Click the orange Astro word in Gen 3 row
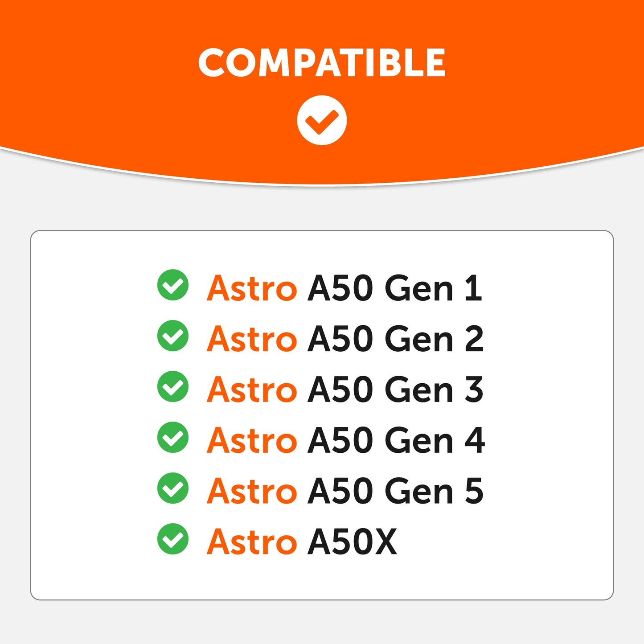Image resolution: width=644 pixels, height=644 pixels. click(x=252, y=390)
